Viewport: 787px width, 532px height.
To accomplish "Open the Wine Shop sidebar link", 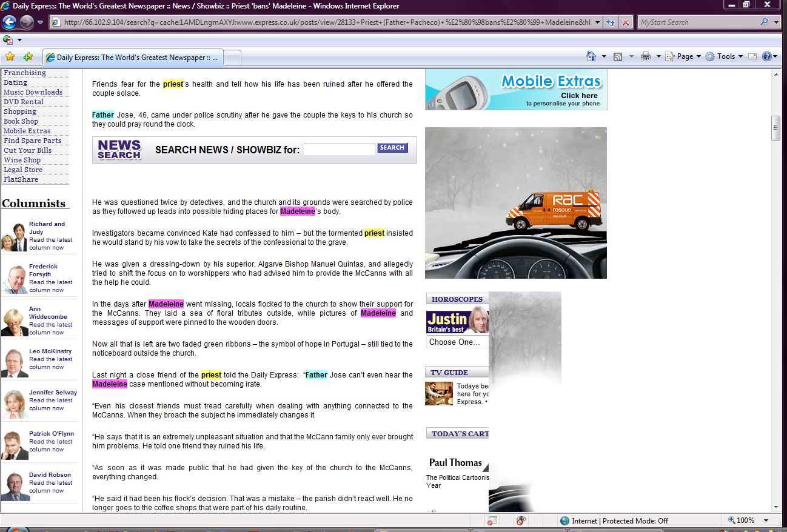I will 22,160.
